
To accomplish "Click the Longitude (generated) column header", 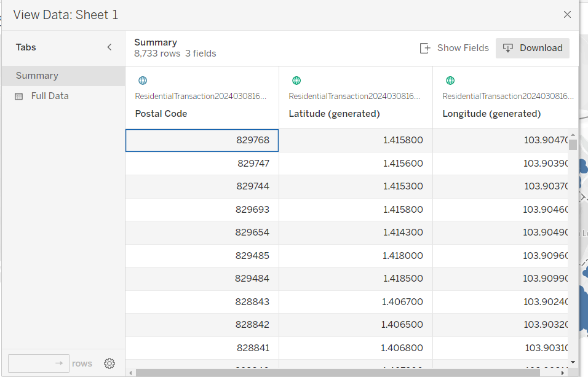I will (x=491, y=114).
